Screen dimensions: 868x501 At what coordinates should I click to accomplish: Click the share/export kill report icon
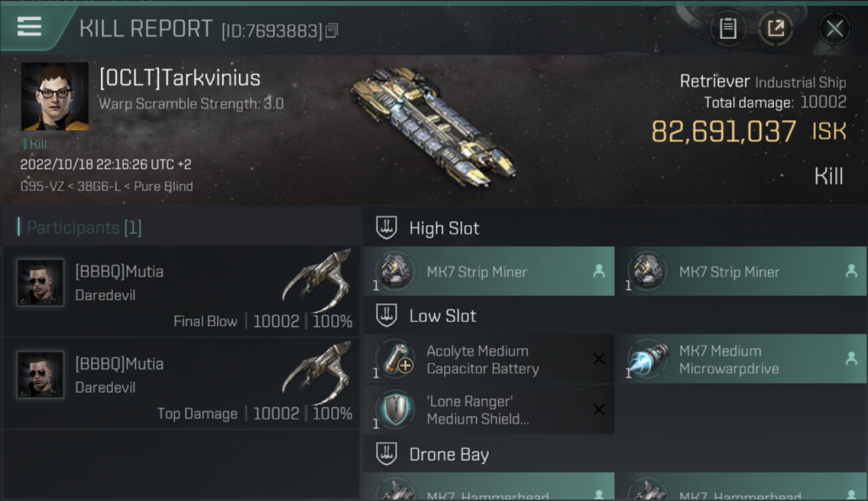(776, 29)
